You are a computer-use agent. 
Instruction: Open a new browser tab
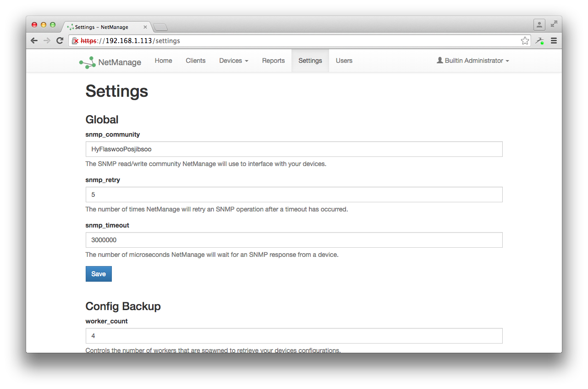(160, 27)
